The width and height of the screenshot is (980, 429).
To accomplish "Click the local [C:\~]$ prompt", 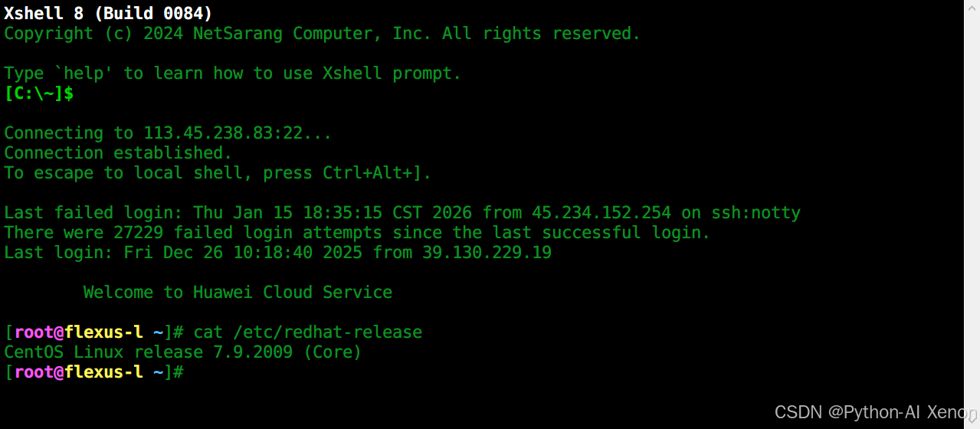I will pos(39,93).
